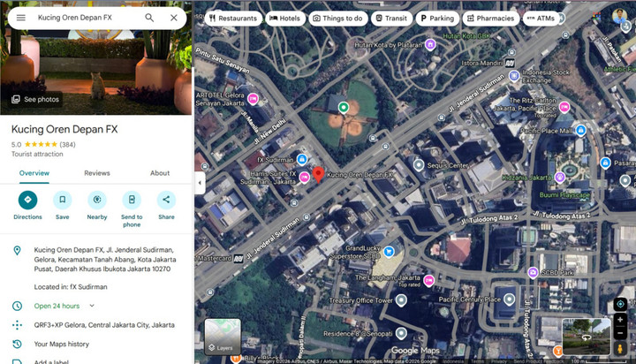Click the See photos button
636x364 pixels.
(x=35, y=99)
